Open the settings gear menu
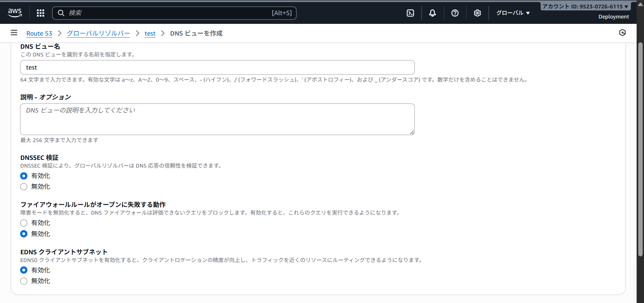This screenshot has width=644, height=303. [477, 13]
